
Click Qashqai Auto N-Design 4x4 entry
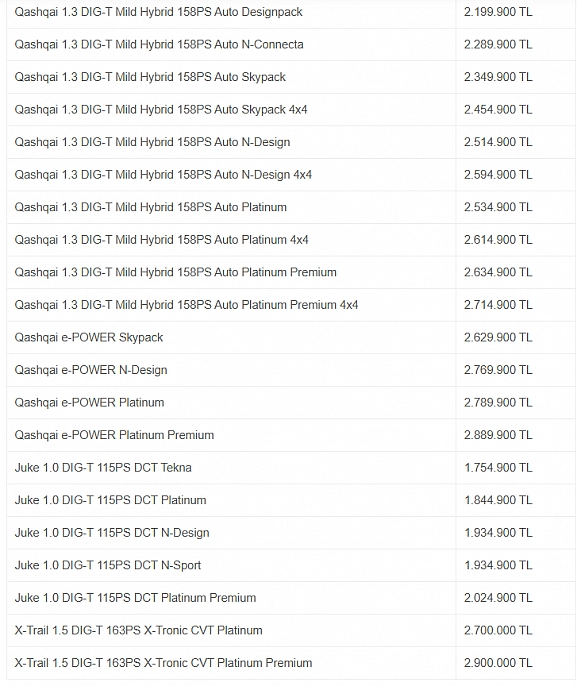point(163,175)
